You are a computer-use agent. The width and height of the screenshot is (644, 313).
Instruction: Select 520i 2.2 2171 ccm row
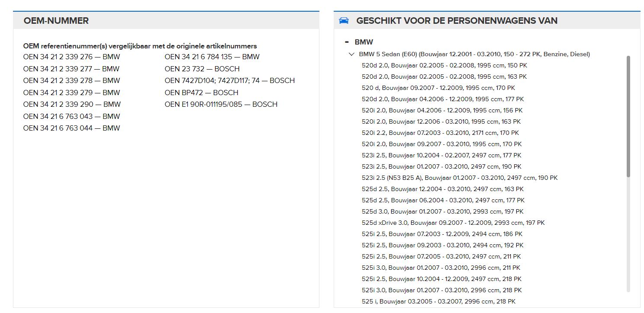pos(441,133)
